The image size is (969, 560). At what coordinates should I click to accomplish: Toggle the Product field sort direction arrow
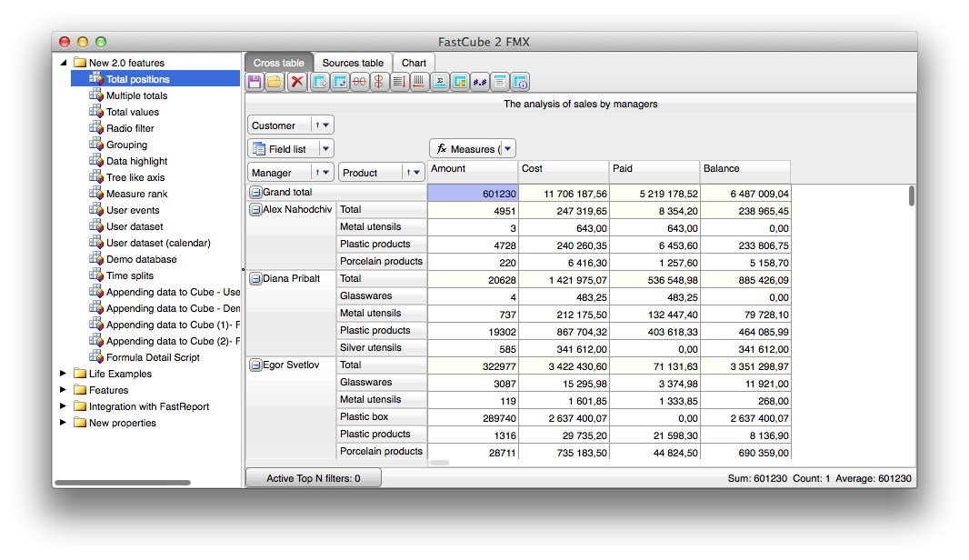tap(408, 173)
